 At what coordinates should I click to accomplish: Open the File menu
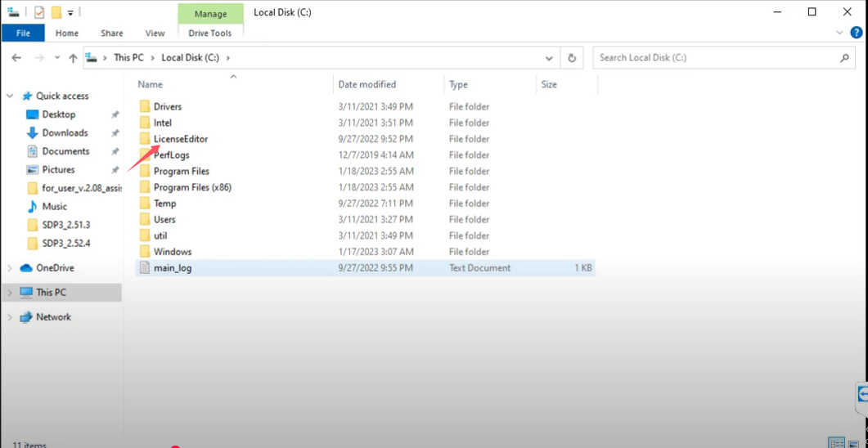tap(23, 34)
